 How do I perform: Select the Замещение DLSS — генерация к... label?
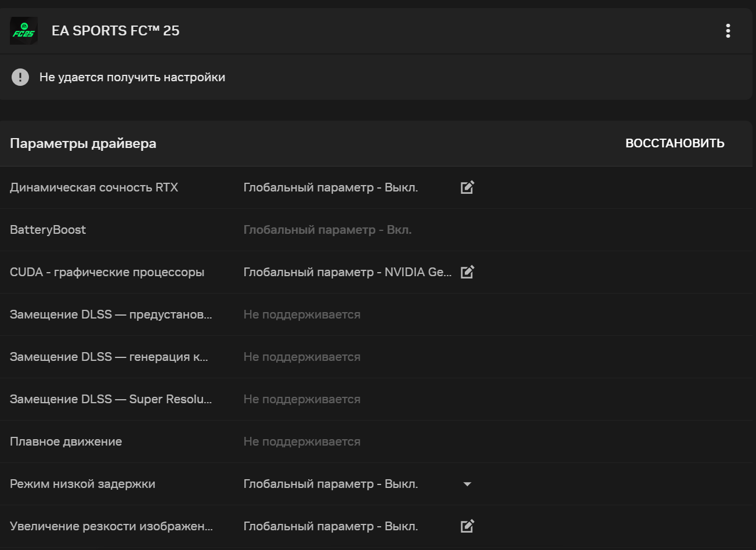[x=109, y=357]
